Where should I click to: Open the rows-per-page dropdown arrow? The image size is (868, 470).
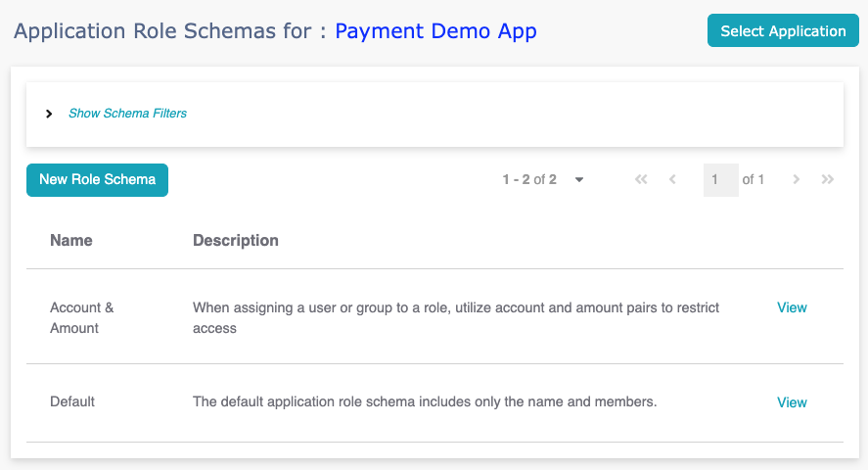pyautogui.click(x=579, y=180)
